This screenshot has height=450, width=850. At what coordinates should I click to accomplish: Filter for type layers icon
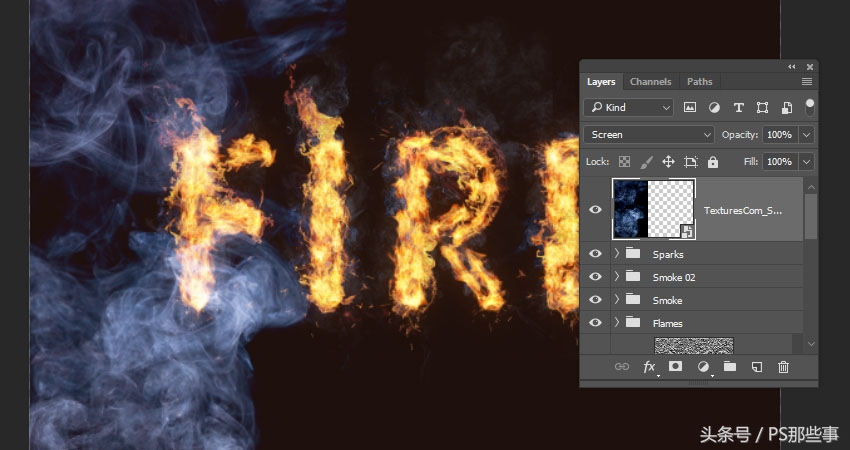pyautogui.click(x=738, y=107)
